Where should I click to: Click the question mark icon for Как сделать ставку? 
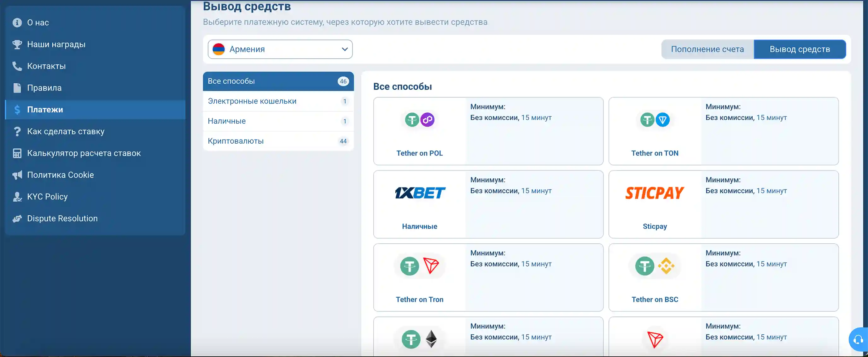(17, 131)
